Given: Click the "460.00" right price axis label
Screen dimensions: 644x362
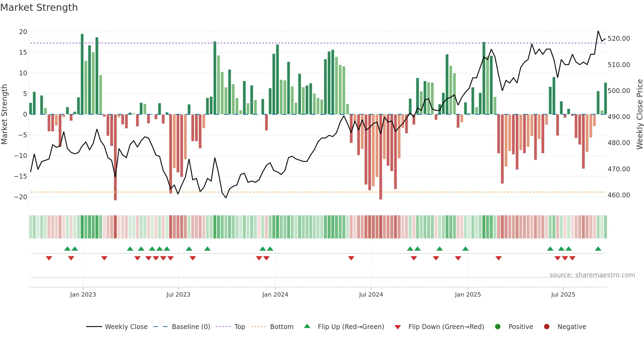Looking at the screenshot, I should pyautogui.click(x=619, y=195).
